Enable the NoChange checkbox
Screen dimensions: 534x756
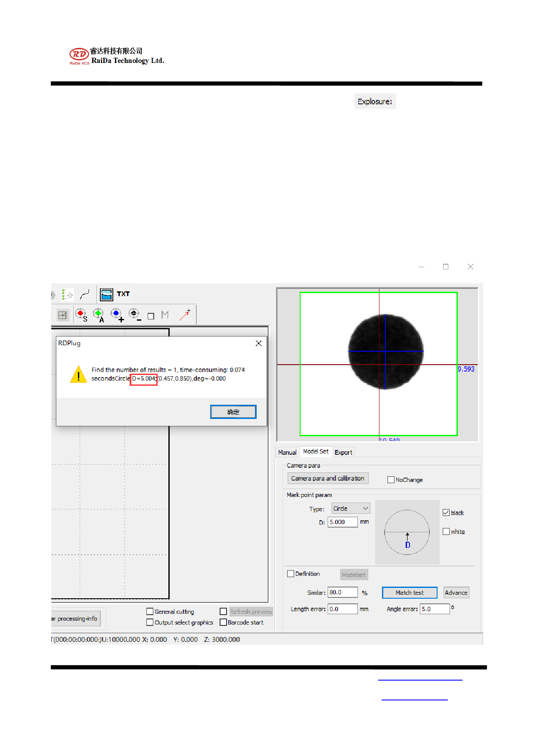(x=391, y=480)
